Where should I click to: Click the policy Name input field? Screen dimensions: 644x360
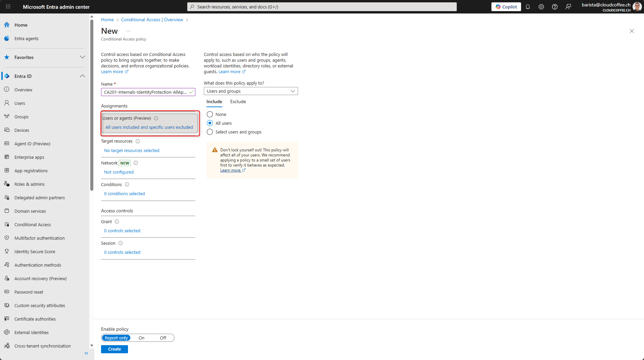tap(146, 92)
